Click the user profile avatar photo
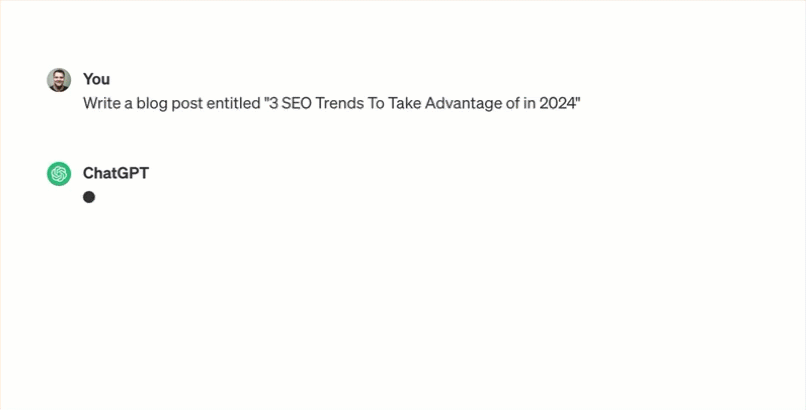The width and height of the screenshot is (806, 410). [59, 80]
